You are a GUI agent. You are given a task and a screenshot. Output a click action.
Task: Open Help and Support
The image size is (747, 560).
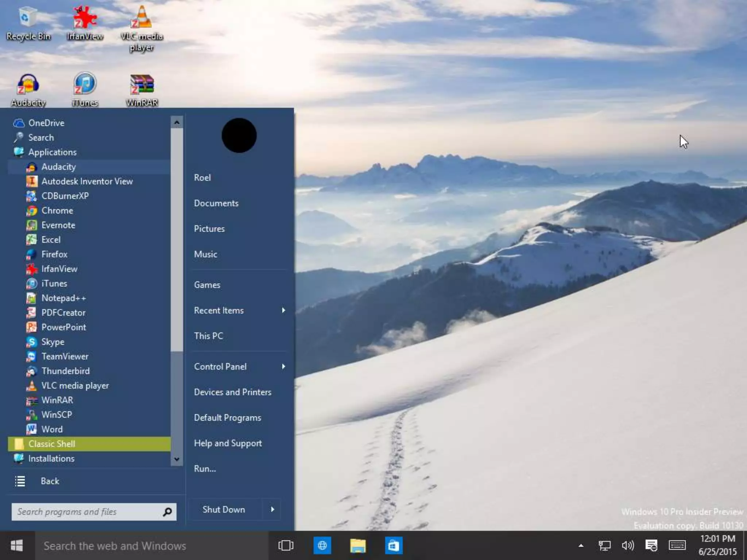point(239,443)
